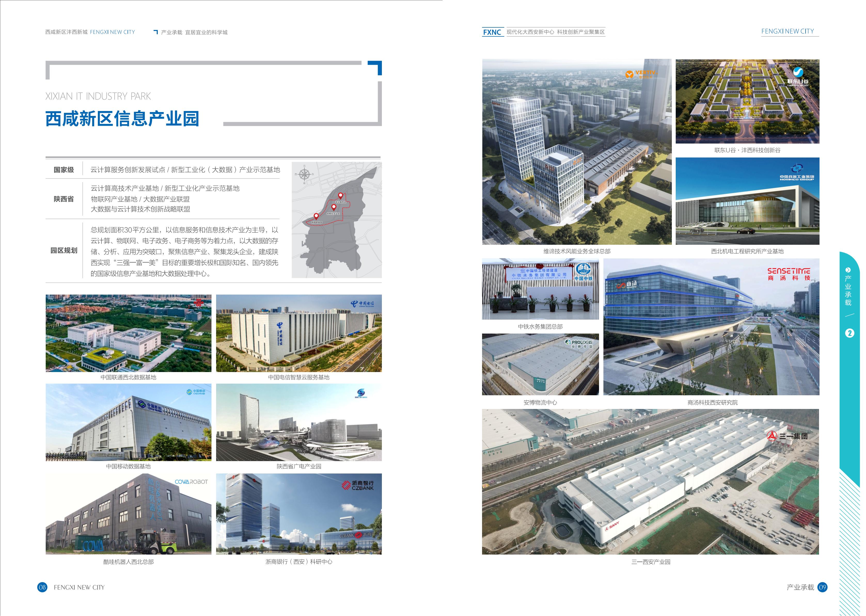Click the page number 08 circle
The image size is (866, 616).
42,587
